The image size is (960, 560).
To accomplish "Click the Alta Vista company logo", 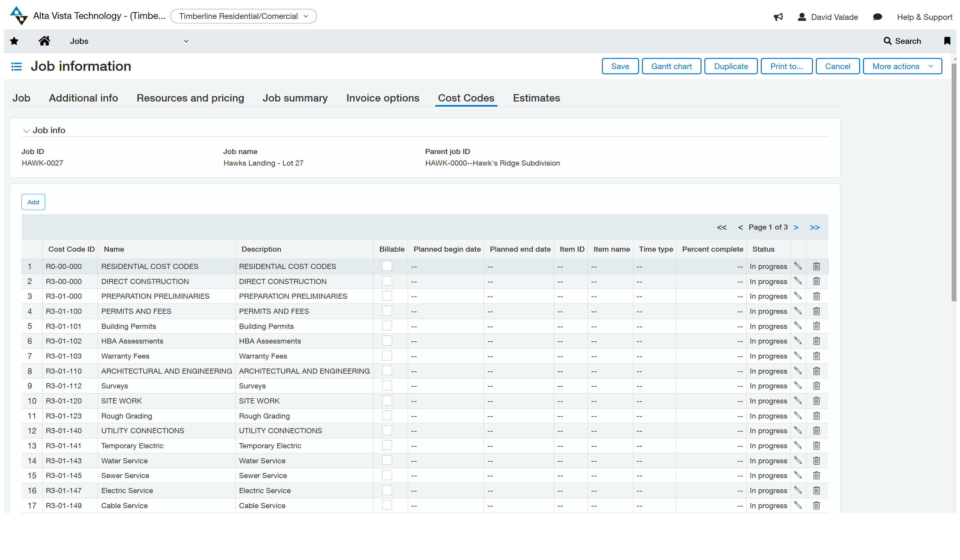I will pos(19,16).
